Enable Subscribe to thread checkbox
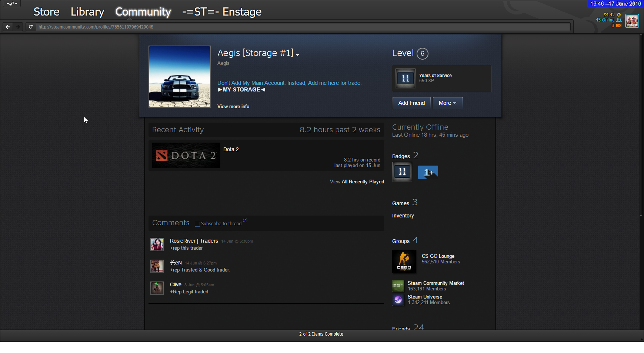 pyautogui.click(x=197, y=224)
